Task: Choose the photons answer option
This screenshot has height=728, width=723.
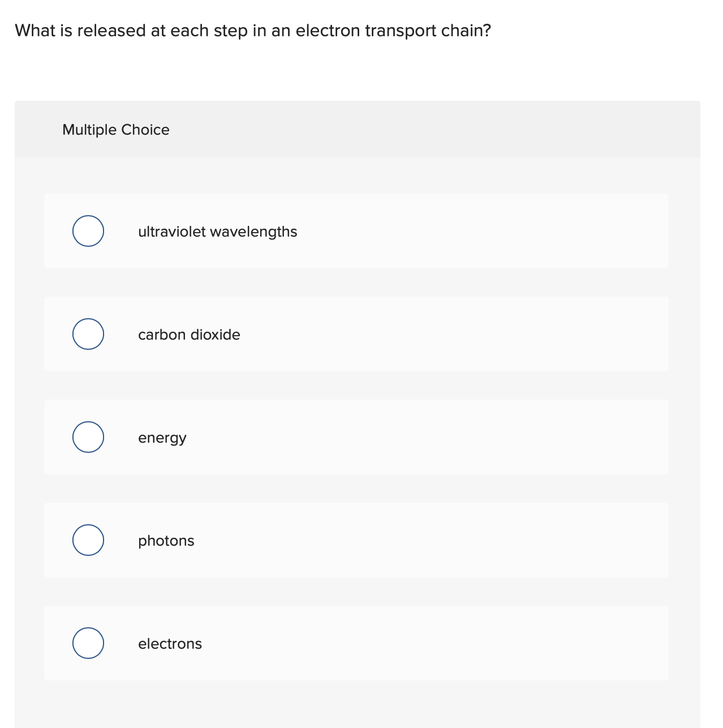Action: pos(356,540)
